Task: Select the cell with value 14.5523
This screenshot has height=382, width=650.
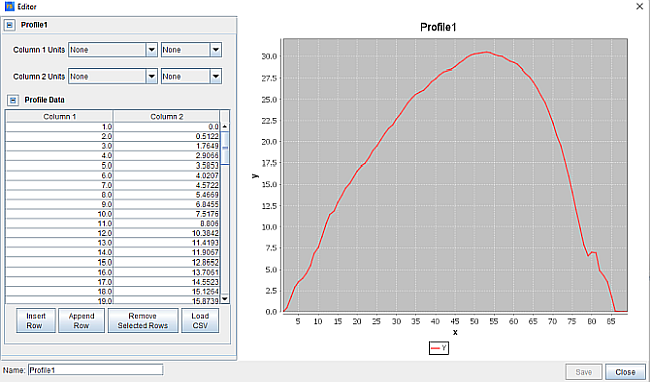Action: coord(166,282)
